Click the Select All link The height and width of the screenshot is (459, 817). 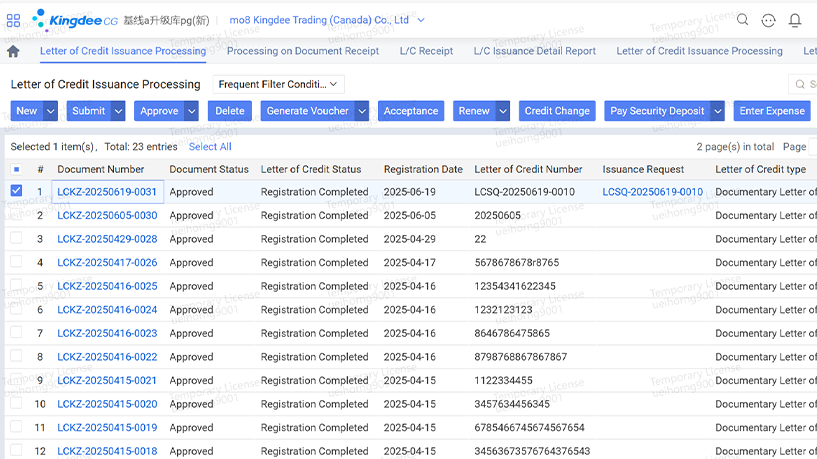coord(209,147)
